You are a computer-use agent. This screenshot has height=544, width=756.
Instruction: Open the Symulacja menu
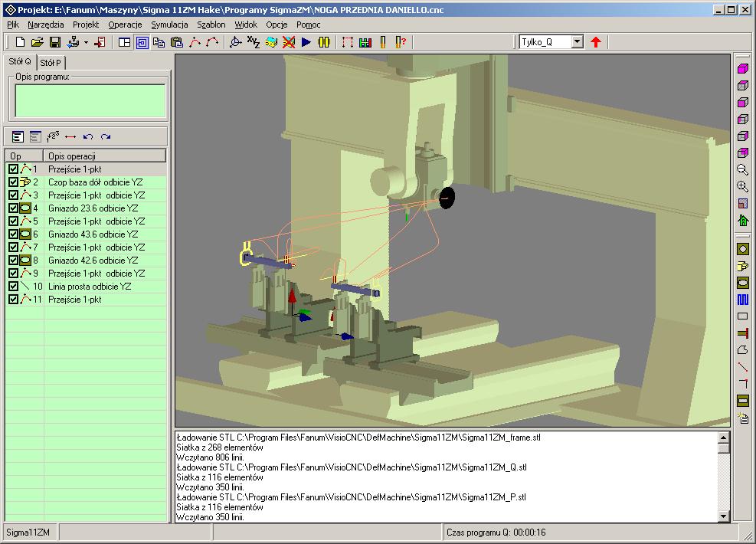tap(169, 25)
